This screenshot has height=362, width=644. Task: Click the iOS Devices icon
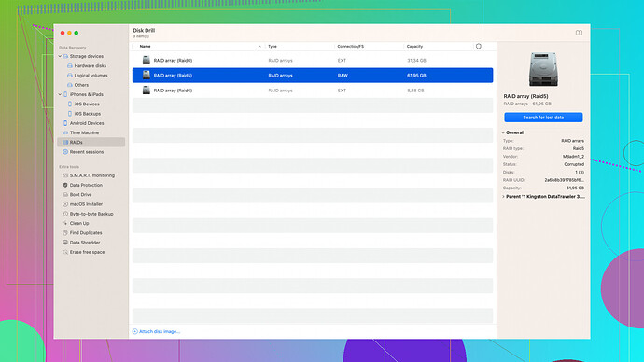70,104
